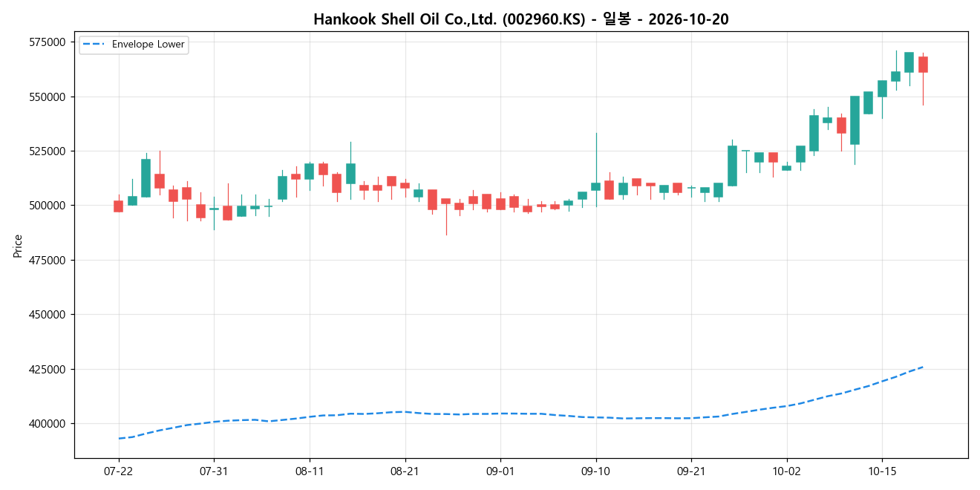Select the 450000 y-axis tick label
This screenshot has width=980, height=490.
point(48,315)
